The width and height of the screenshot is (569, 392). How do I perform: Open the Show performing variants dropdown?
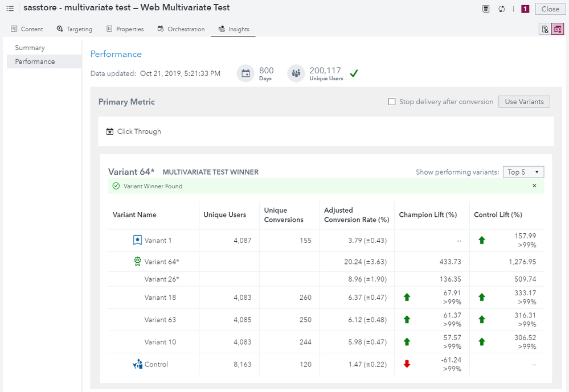[523, 172]
